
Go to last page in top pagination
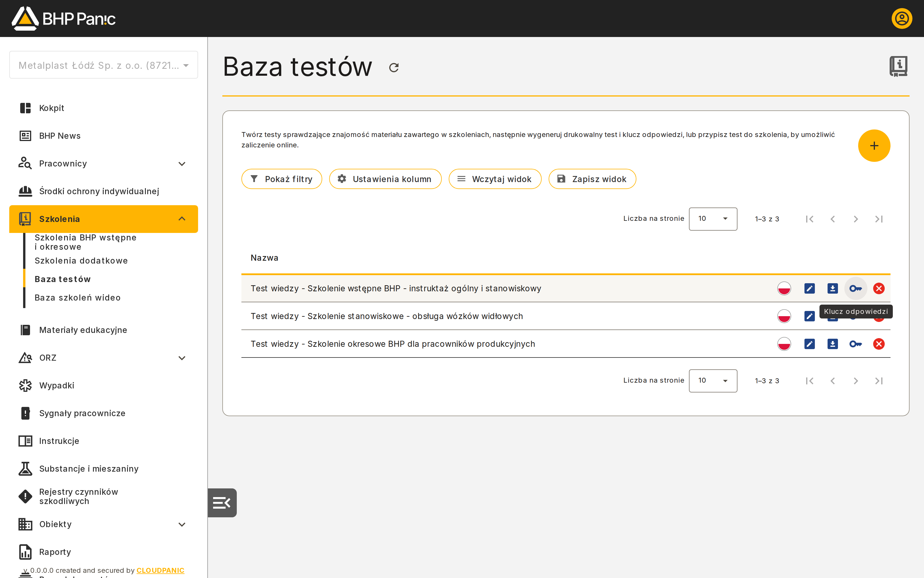(x=879, y=219)
